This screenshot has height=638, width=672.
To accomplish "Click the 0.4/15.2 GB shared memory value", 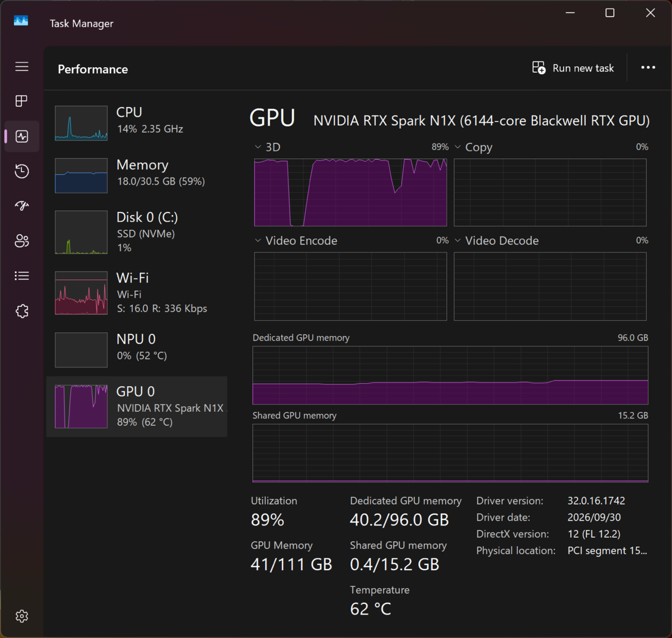I will pos(394,564).
